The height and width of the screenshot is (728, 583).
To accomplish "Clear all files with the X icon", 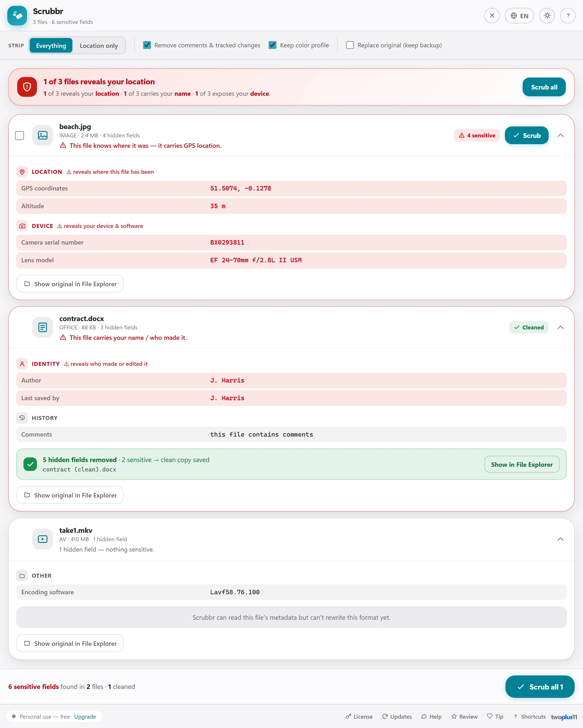I will [492, 16].
